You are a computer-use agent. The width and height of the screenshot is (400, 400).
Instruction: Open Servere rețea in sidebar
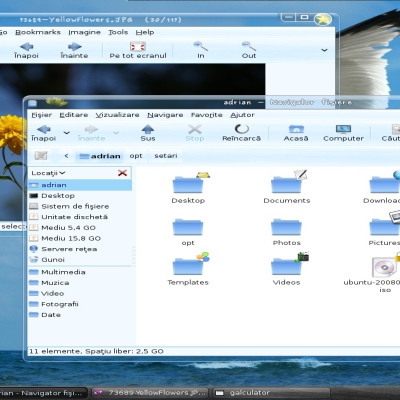[x=80, y=249]
